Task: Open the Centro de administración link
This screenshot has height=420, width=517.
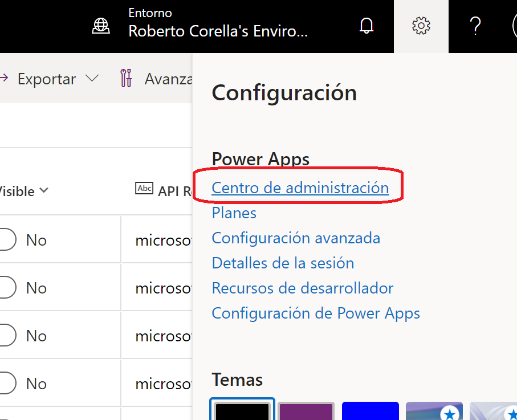Action: click(300, 188)
